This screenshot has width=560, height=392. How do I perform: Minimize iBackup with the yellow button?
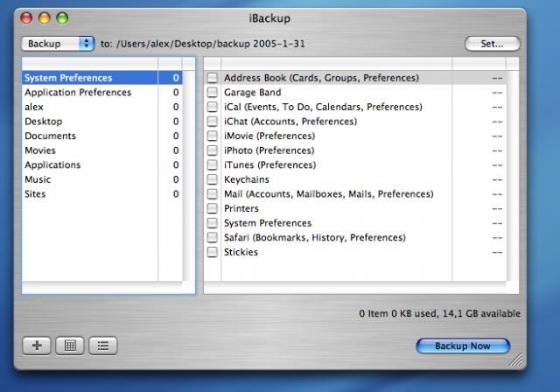pos(45,17)
